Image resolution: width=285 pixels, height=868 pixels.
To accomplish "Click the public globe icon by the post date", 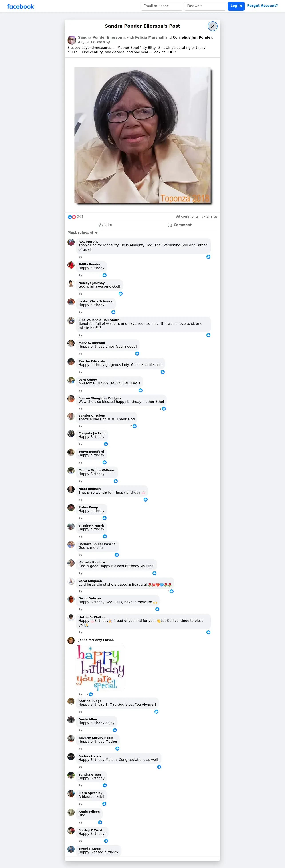I will pos(109,42).
